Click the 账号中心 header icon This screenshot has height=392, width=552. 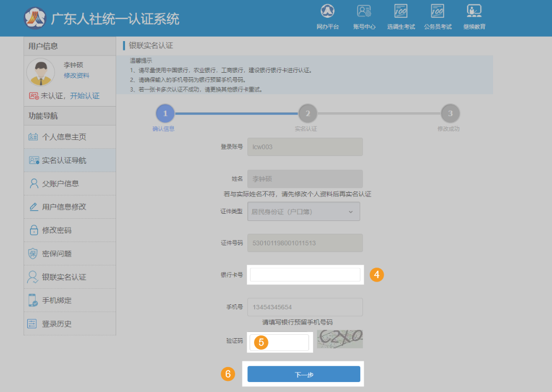tap(364, 11)
